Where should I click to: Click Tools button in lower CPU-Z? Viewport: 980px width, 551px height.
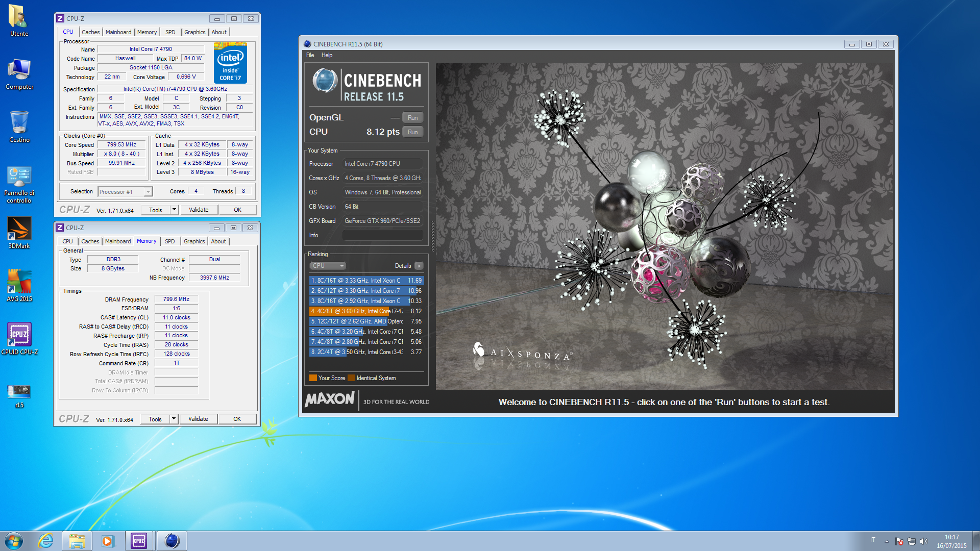(x=155, y=419)
